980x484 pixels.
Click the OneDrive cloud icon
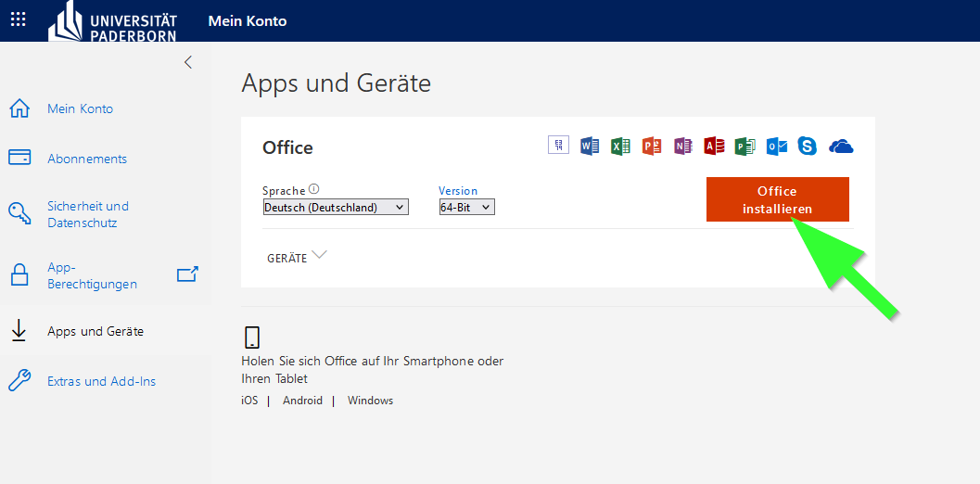click(841, 146)
